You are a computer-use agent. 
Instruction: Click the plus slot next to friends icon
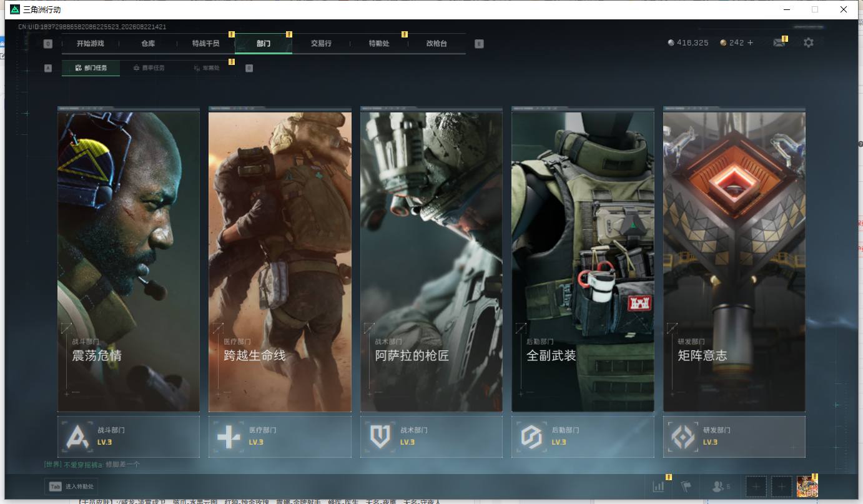click(x=756, y=486)
